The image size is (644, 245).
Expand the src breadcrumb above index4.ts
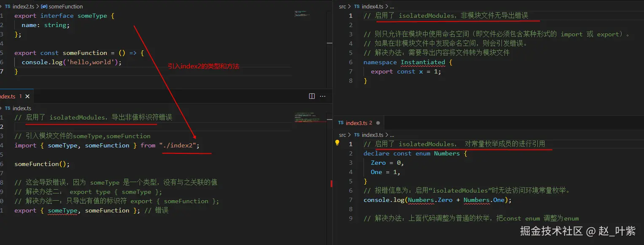342,6
